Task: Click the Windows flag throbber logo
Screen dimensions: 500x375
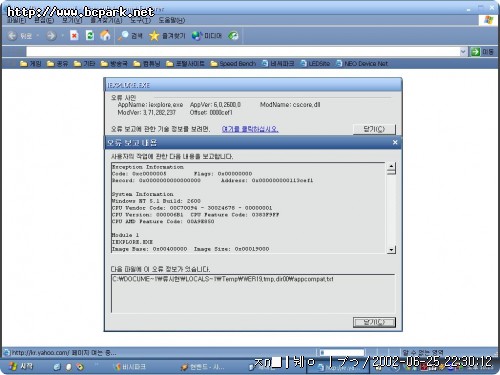Action: pos(488,20)
